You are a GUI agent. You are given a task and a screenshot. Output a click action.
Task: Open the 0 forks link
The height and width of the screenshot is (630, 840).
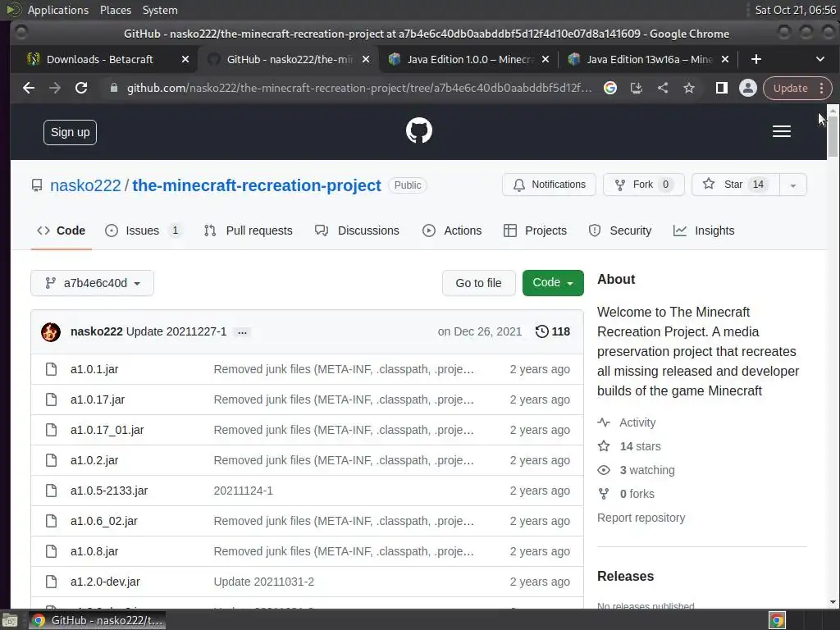pos(637,494)
